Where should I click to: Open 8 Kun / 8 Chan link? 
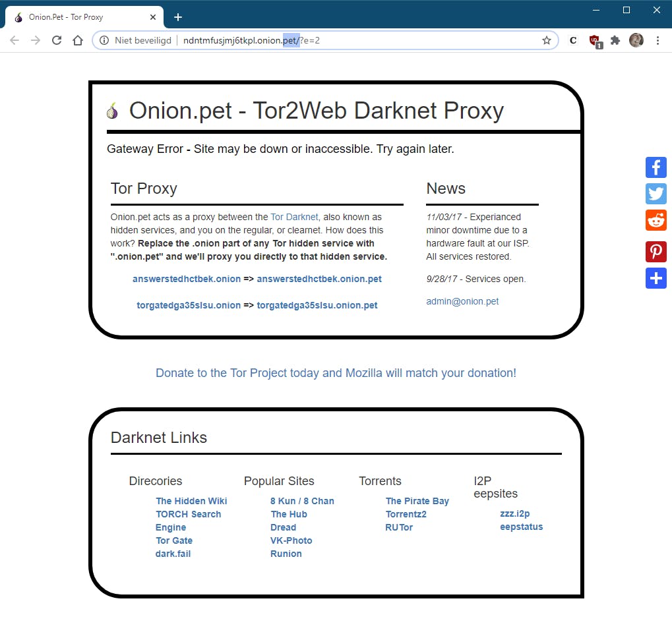click(302, 501)
